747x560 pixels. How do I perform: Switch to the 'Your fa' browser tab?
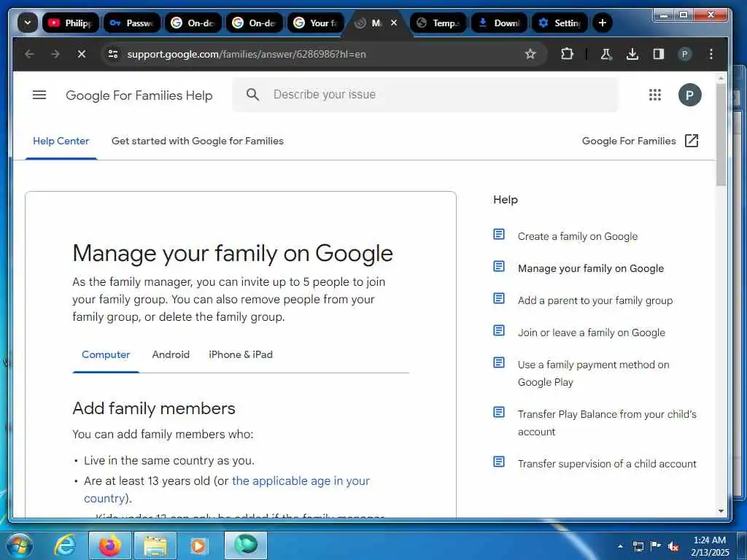pyautogui.click(x=315, y=23)
